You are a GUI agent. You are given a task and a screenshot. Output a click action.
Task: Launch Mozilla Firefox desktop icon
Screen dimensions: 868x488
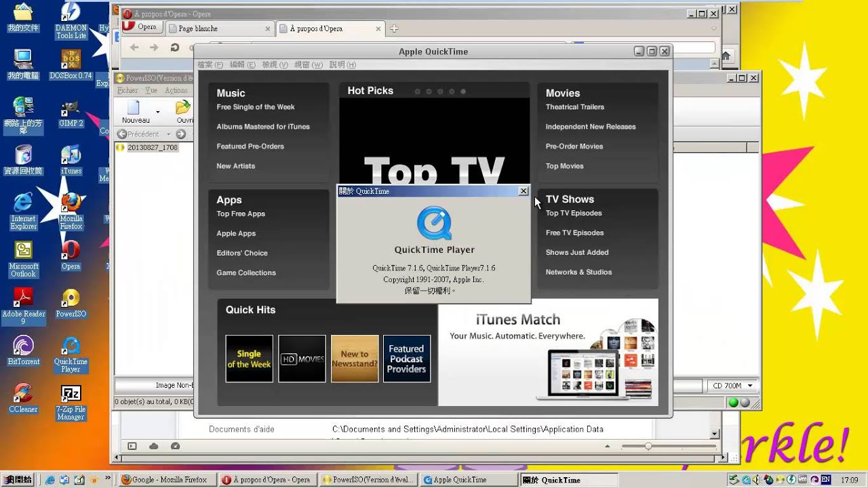(x=71, y=210)
